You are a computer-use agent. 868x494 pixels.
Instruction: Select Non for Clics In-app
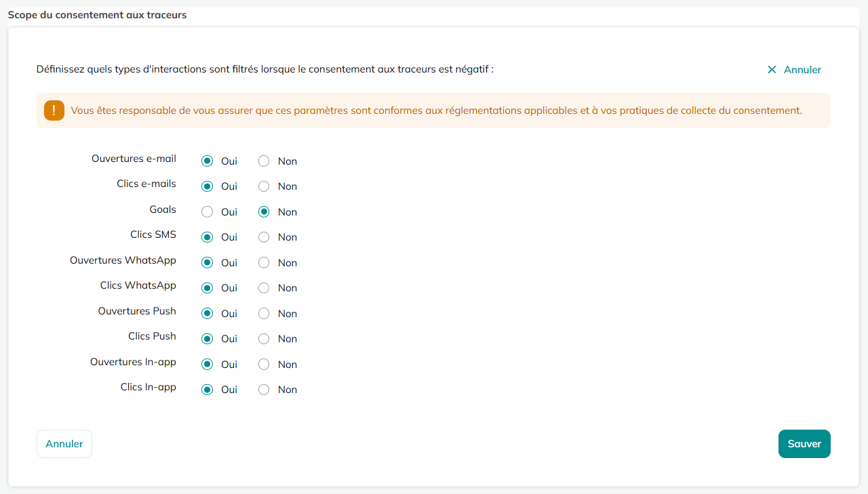264,390
